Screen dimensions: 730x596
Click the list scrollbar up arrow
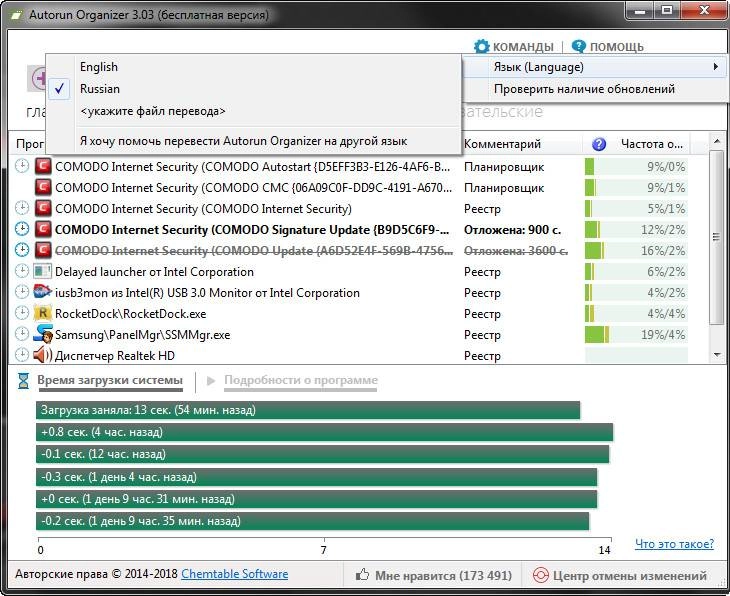pyautogui.click(x=716, y=140)
